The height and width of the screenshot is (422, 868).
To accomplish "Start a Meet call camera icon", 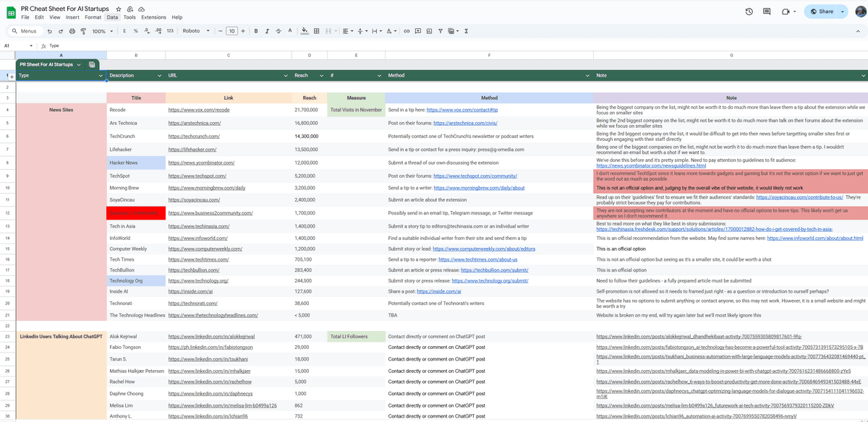I will (x=787, y=12).
